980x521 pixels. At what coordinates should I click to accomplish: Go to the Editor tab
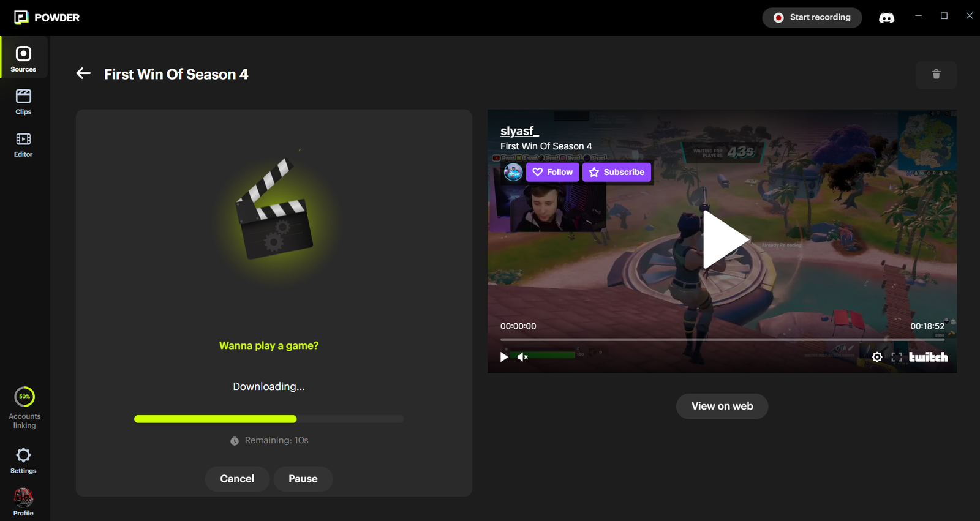(x=23, y=144)
